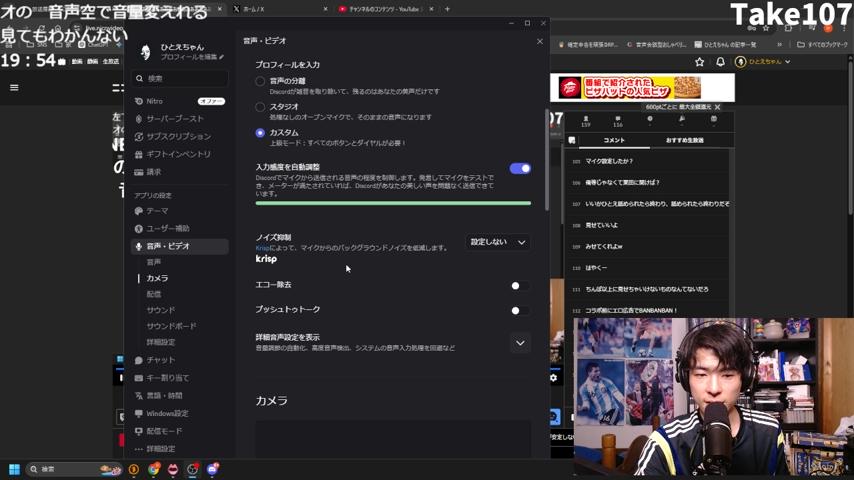Click the ひとえちゃん avatar in Discord settings
854x480 pixels.
(x=145, y=52)
